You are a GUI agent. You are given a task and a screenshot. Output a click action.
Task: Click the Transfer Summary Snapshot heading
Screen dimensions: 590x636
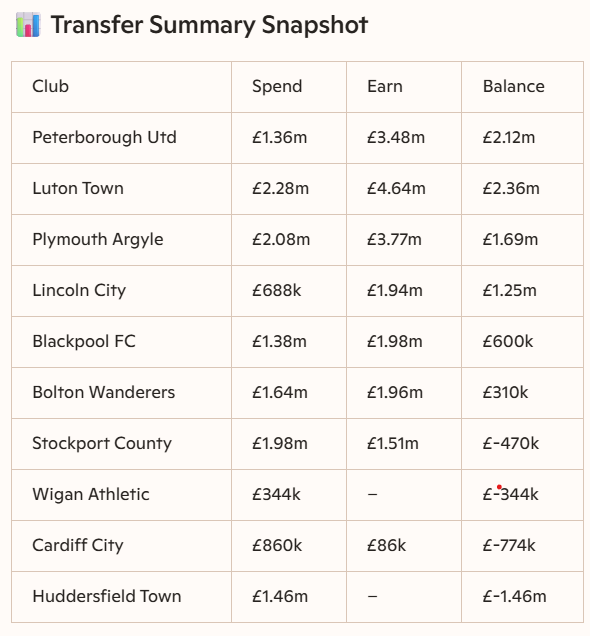point(209,25)
